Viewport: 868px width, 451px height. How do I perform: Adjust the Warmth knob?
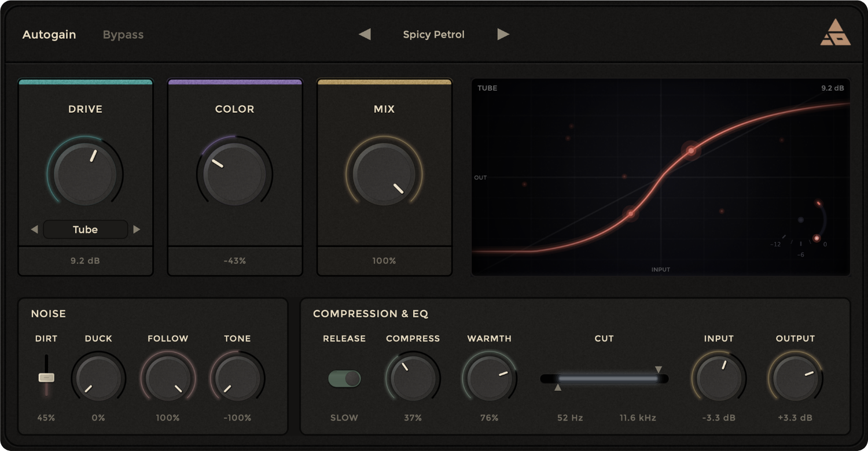pos(489,378)
